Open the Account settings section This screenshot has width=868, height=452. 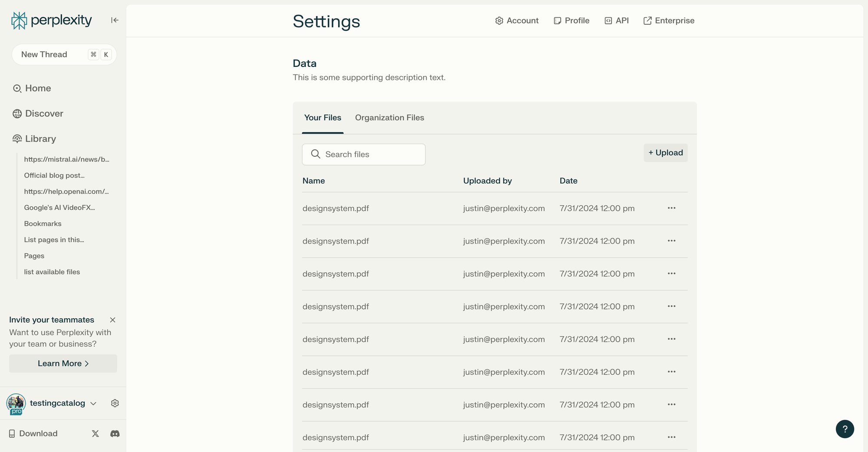pos(517,20)
